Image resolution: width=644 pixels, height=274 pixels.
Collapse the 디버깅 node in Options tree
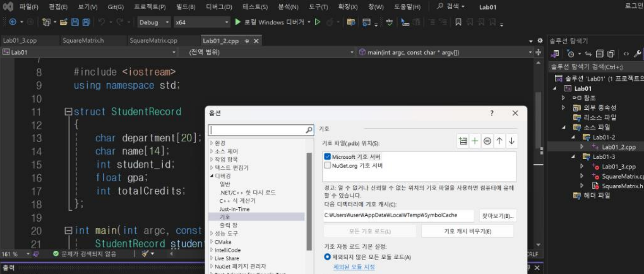212,176
